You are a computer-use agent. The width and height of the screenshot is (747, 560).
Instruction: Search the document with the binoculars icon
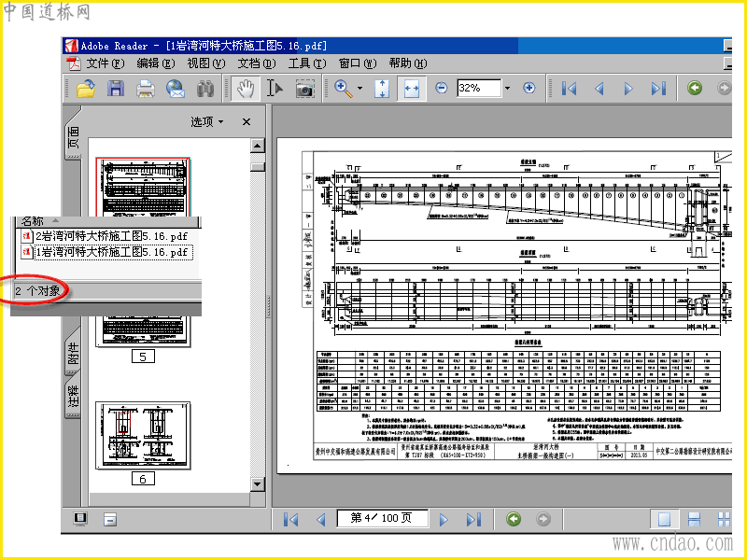[205, 89]
